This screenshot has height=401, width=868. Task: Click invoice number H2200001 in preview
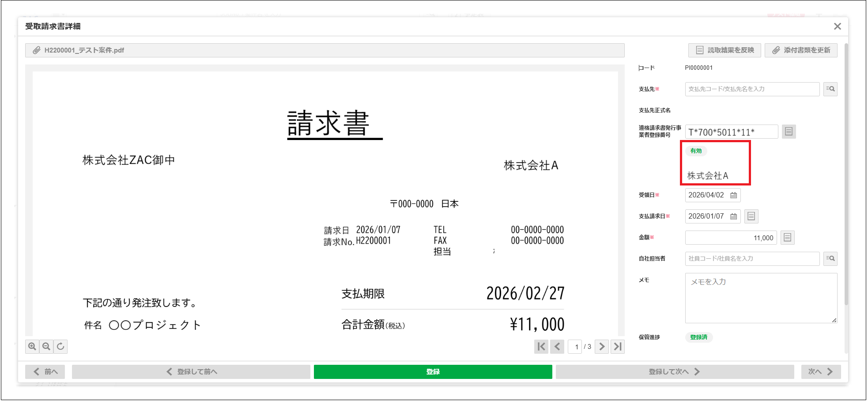point(374,241)
